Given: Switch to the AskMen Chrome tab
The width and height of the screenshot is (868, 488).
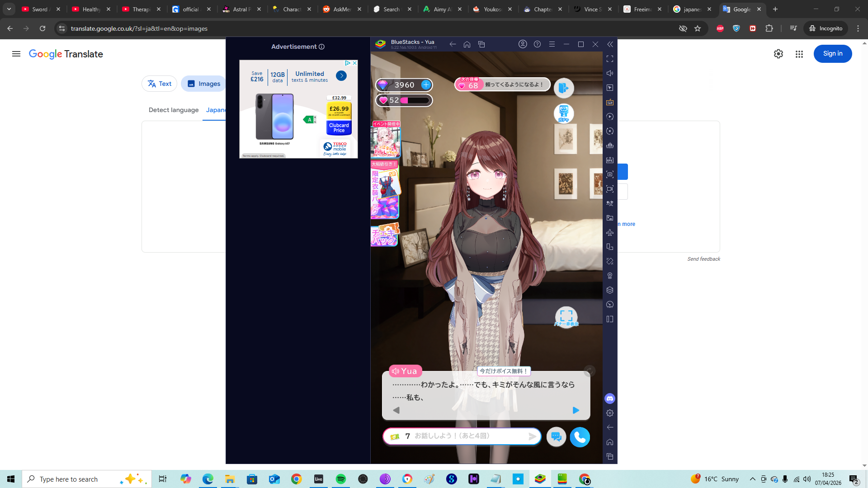Looking at the screenshot, I should 342,9.
